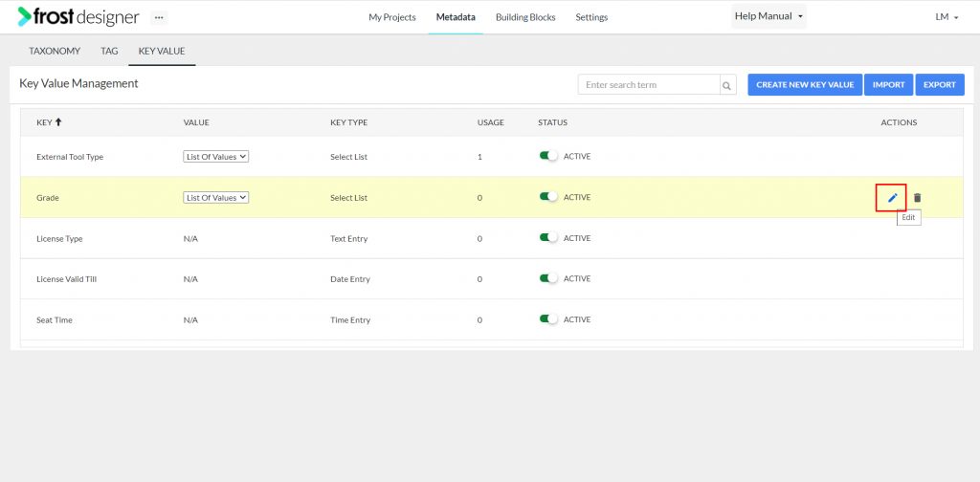Viewport: 980px width, 482px height.
Task: Click the IMPORT button
Action: [x=889, y=85]
